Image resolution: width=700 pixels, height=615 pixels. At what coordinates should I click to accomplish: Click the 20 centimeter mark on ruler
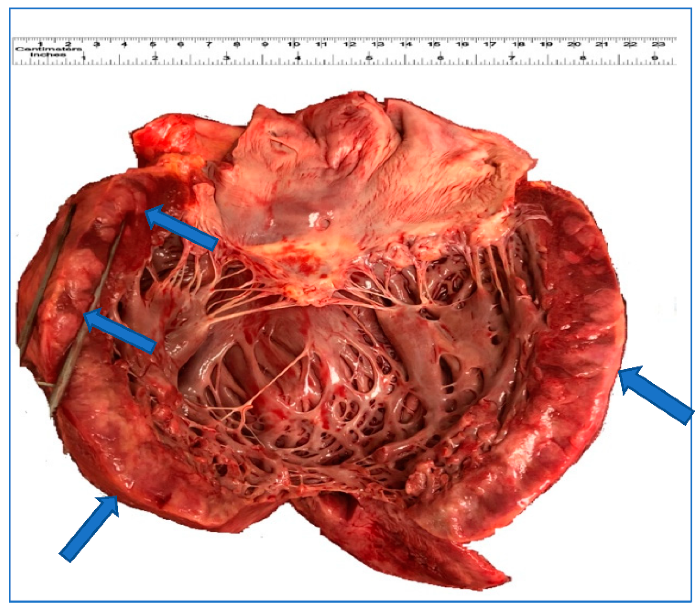coord(574,45)
